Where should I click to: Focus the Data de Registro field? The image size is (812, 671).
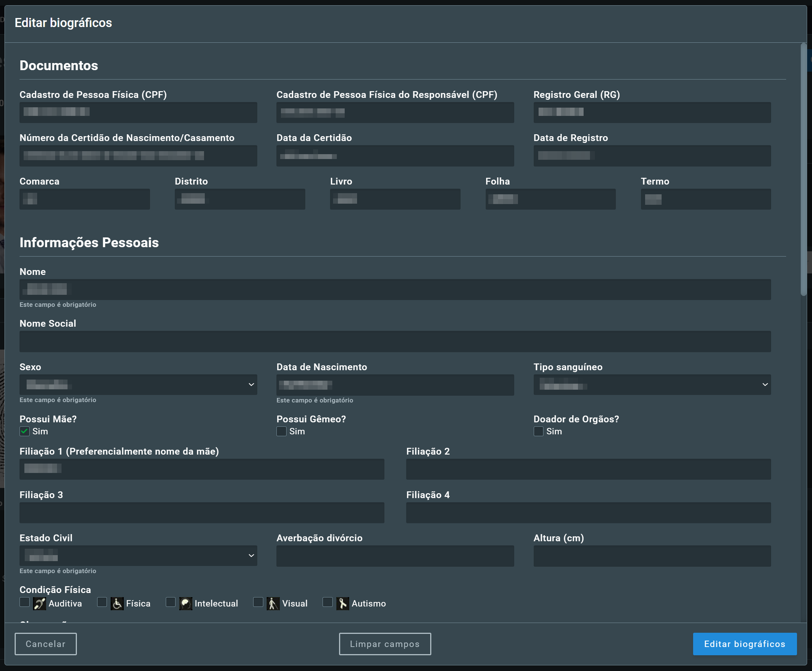pyautogui.click(x=652, y=156)
